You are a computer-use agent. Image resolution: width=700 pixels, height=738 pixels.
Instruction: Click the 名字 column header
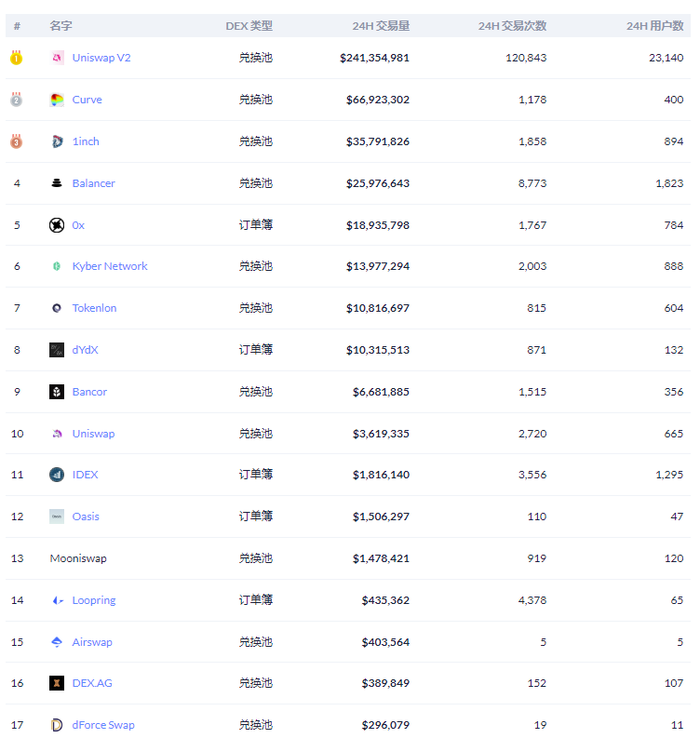tap(61, 26)
